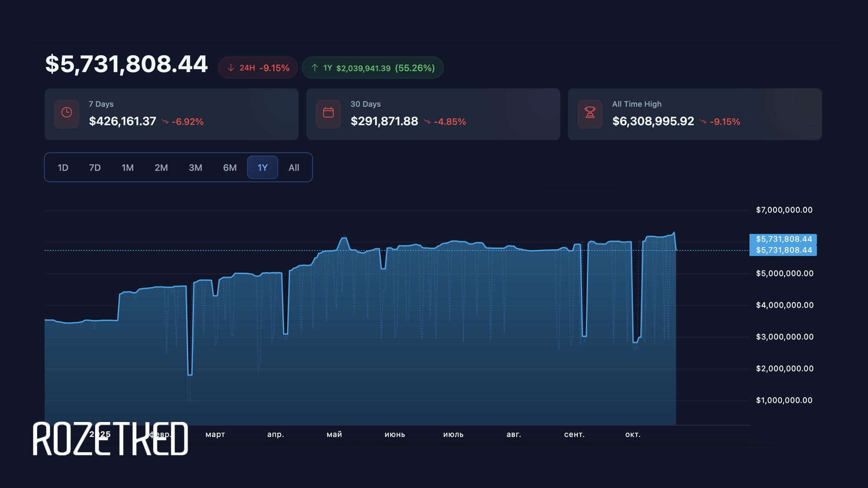The width and height of the screenshot is (868, 488).
Task: Select the 1D time range
Action: coord(63,168)
